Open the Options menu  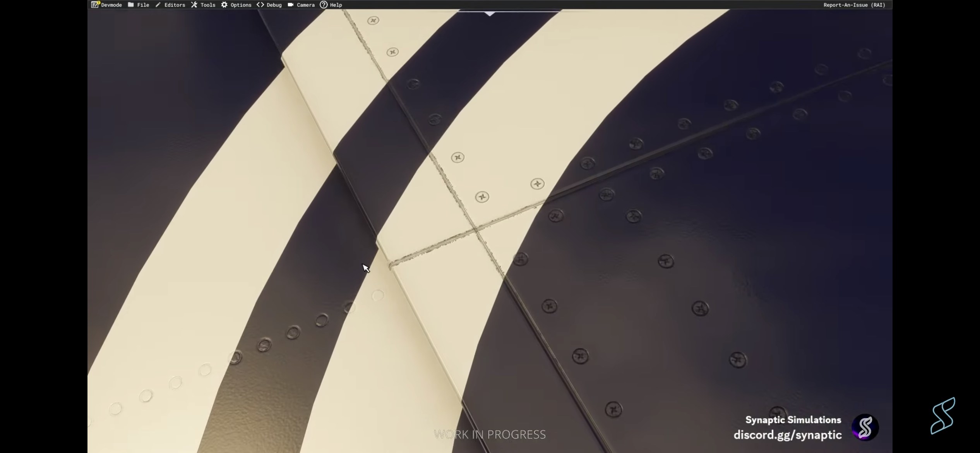coord(241,5)
